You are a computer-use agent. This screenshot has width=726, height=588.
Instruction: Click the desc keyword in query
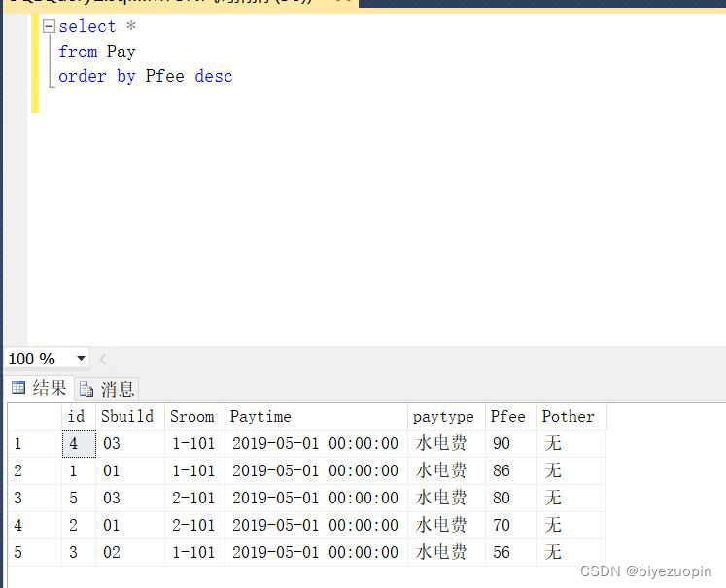(214, 76)
